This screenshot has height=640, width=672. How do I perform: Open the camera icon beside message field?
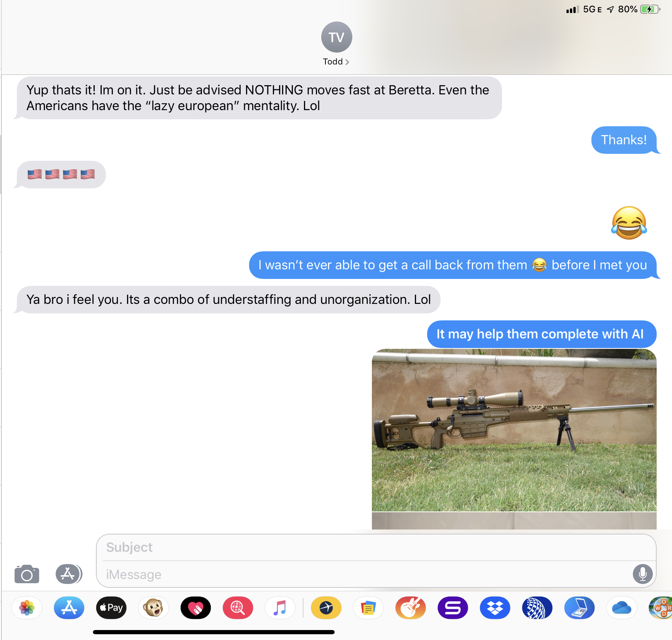coord(27,574)
